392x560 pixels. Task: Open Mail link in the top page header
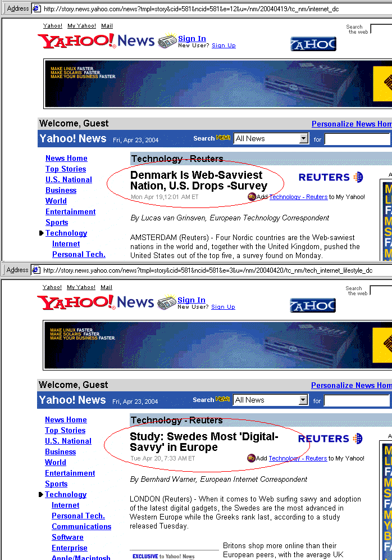(x=107, y=26)
